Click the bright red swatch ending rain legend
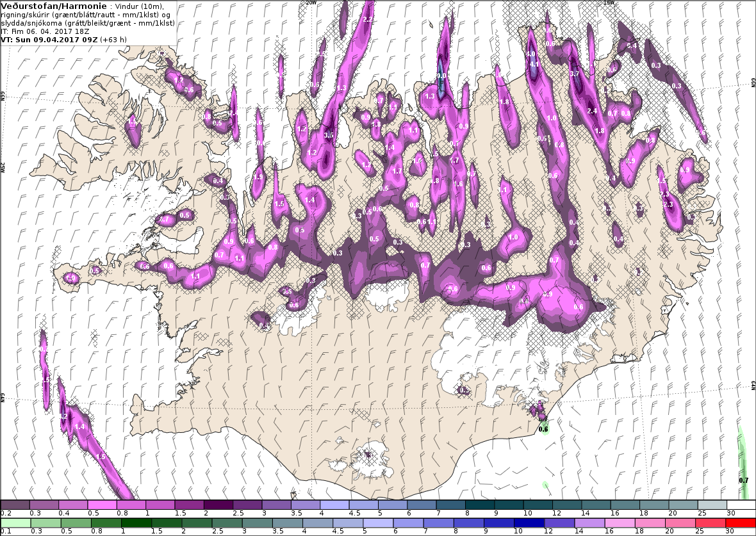The width and height of the screenshot is (756, 536). (x=741, y=523)
